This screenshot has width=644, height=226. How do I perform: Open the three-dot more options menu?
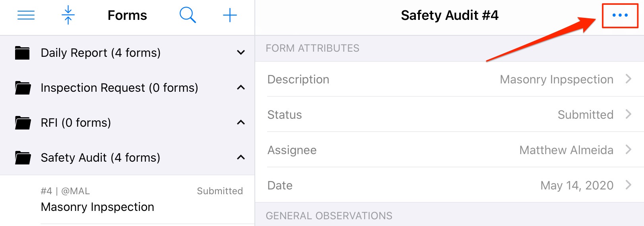tap(620, 15)
